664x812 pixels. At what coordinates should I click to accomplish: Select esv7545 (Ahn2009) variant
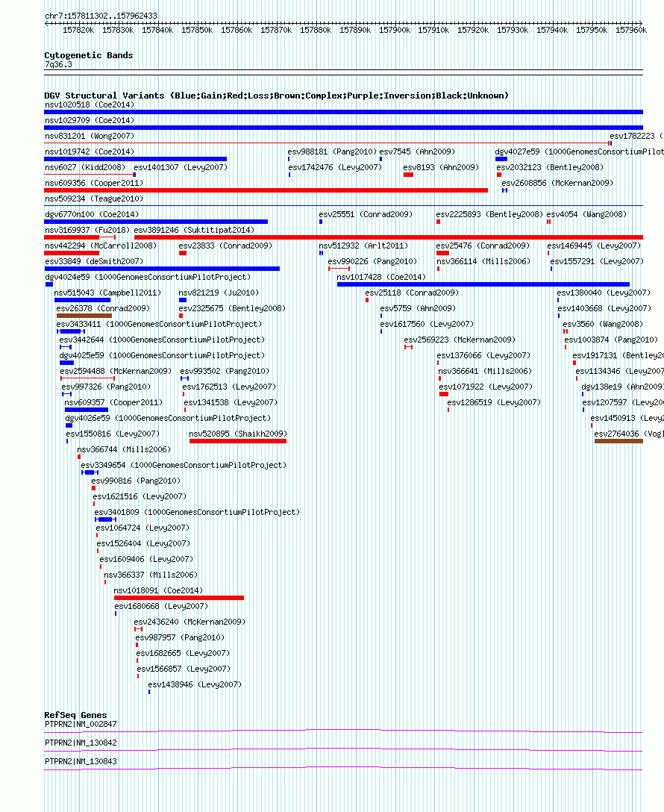click(417, 152)
